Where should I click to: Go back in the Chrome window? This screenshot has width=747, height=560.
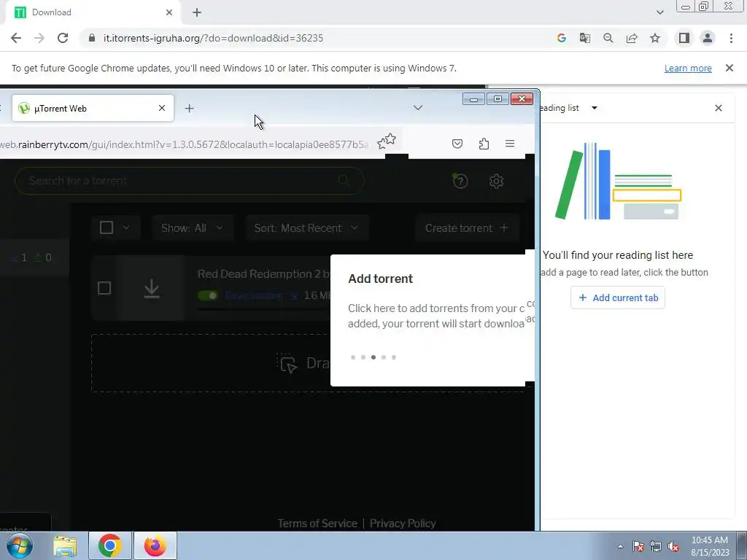pos(16,38)
